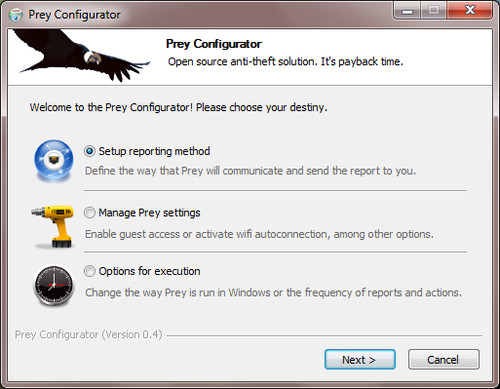Click the Prey Configurator title bar icon
This screenshot has height=389, width=500.
click(x=16, y=15)
